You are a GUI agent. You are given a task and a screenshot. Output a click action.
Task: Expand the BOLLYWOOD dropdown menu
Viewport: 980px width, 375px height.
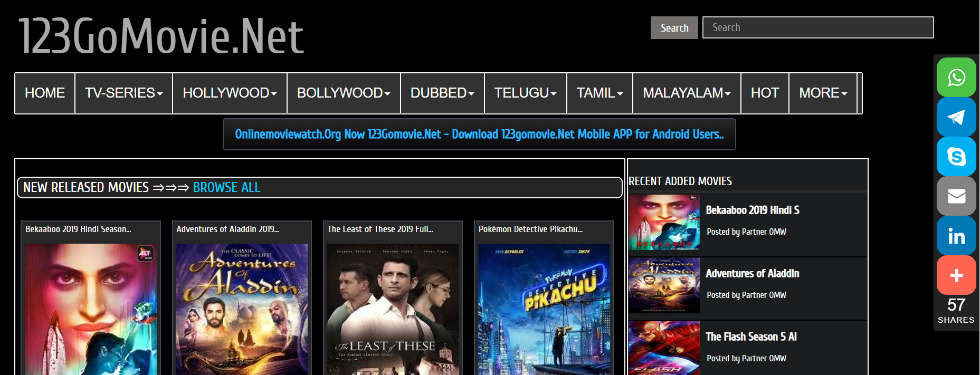(x=344, y=93)
